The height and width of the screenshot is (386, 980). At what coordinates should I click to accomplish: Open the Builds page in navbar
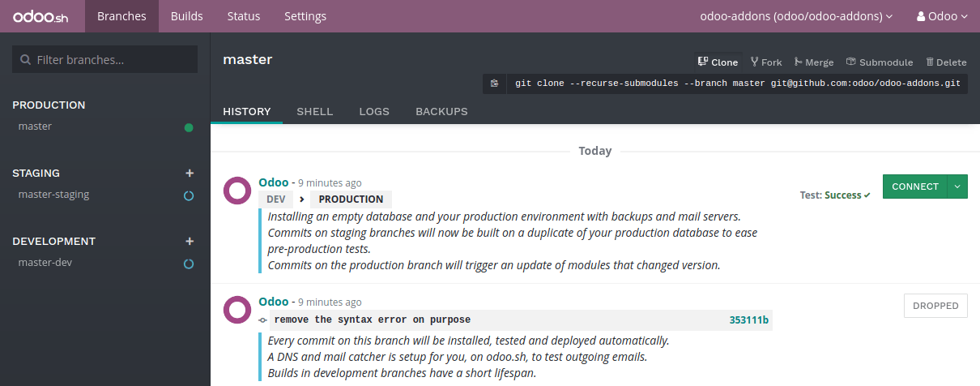[186, 16]
